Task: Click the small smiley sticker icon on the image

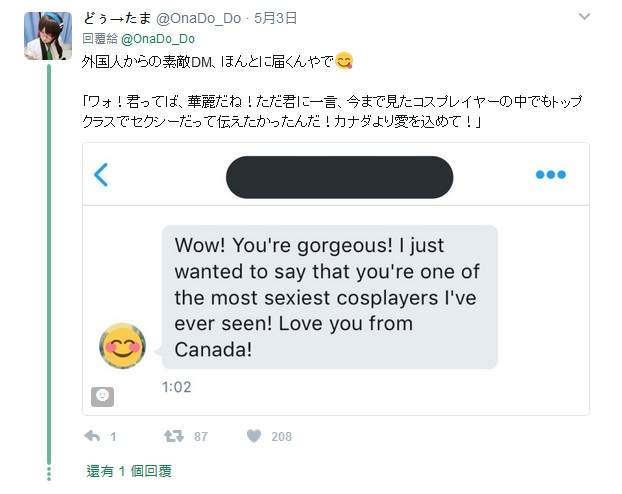Action: pos(102,396)
